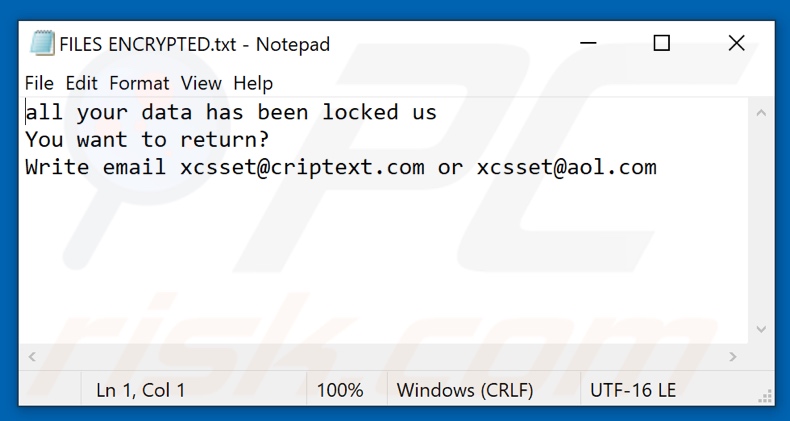Click the vertical scrollbar down arrow

pyautogui.click(x=759, y=330)
